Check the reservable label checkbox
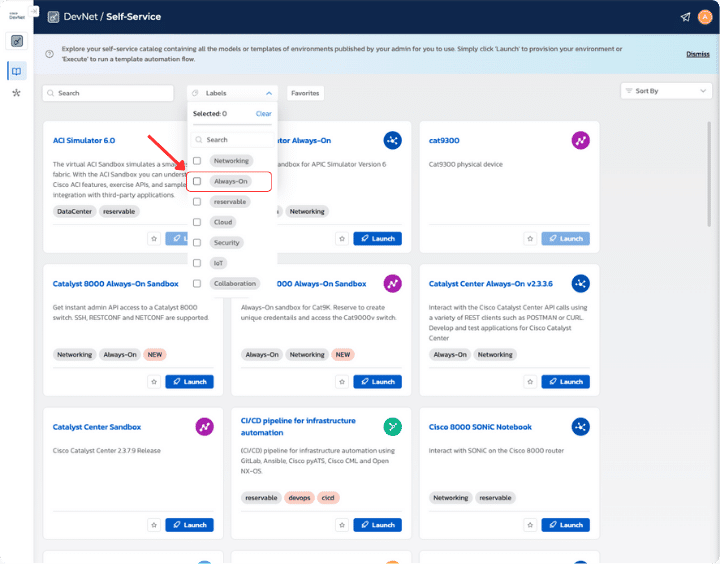The image size is (720, 564). (197, 202)
